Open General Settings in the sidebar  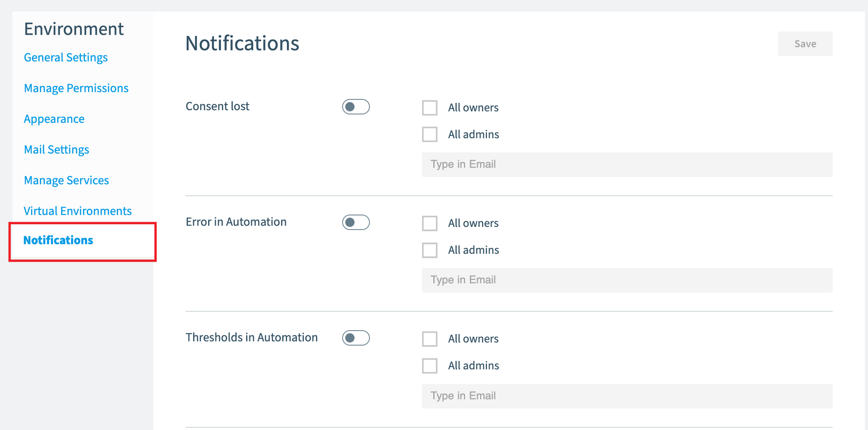coord(66,58)
